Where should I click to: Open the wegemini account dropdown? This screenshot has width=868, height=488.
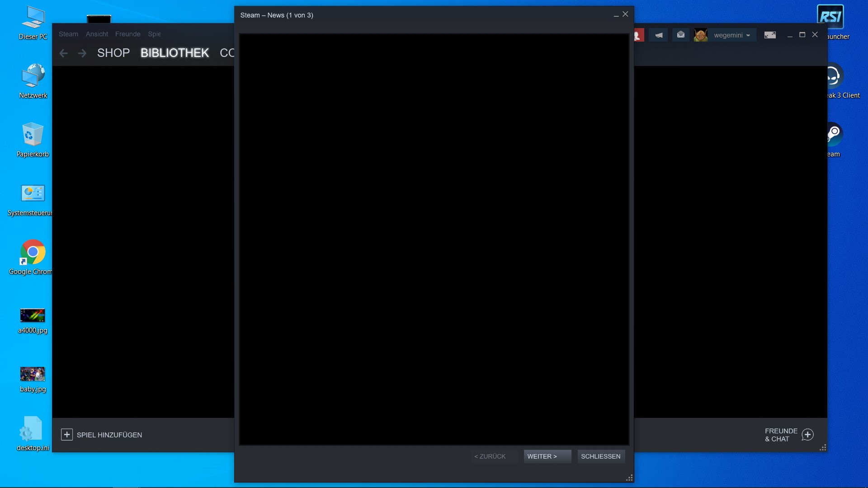point(732,35)
